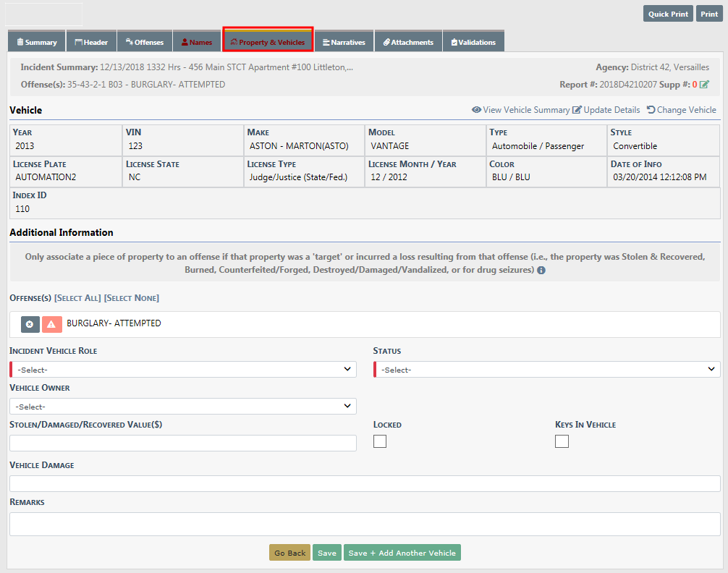Click the Quick Print button
This screenshot has width=728, height=573.
667,14
